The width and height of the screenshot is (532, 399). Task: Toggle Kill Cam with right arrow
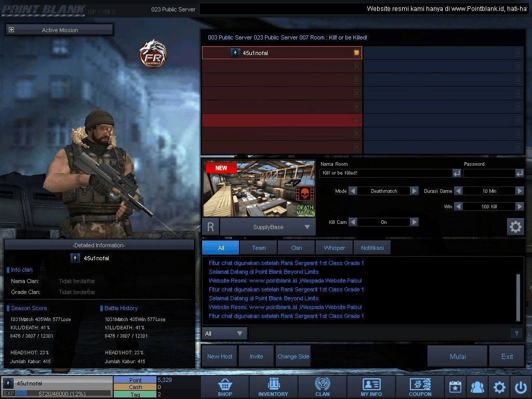tap(414, 222)
